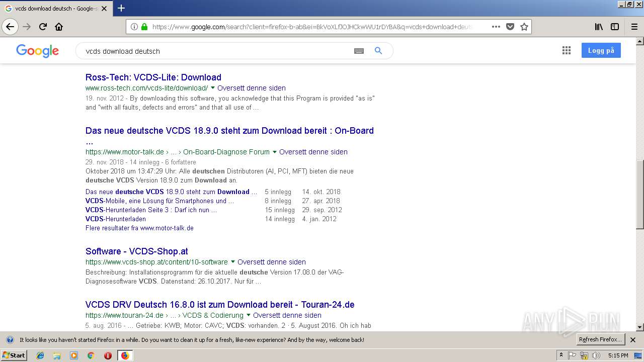
Task: Launch Google Chrome from taskbar
Action: click(91, 355)
